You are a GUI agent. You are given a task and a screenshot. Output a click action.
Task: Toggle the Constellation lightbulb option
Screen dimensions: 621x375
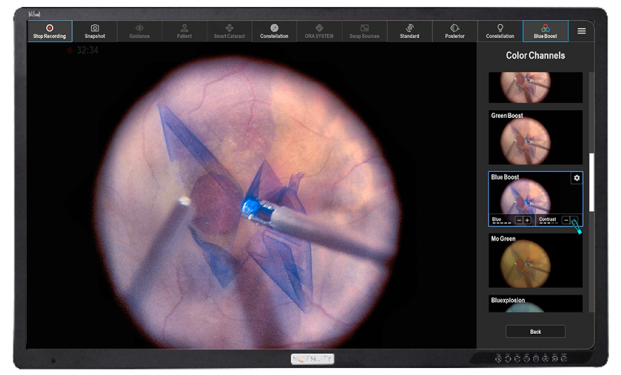[x=500, y=31]
